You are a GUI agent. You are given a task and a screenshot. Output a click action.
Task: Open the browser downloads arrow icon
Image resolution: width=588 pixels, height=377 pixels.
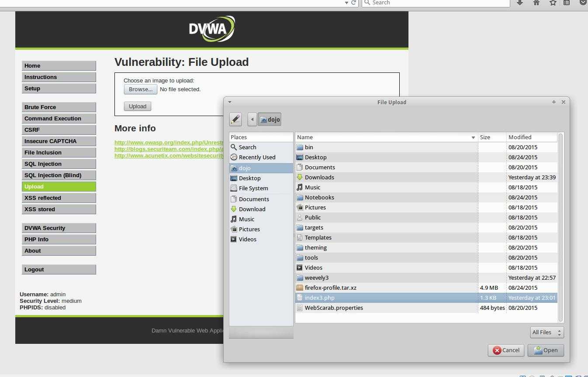pyautogui.click(x=520, y=3)
